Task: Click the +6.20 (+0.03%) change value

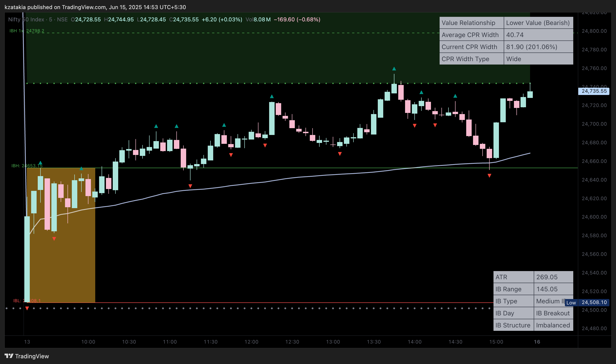Action: pos(222,19)
